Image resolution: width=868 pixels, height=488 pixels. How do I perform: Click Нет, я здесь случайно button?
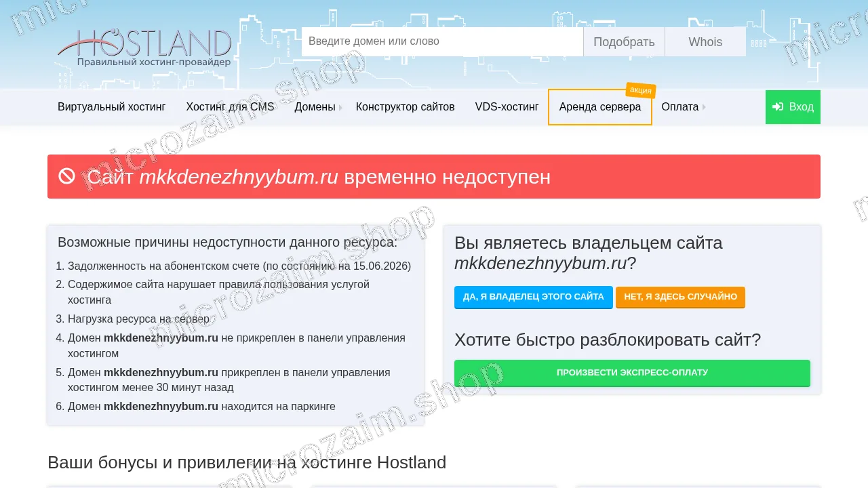[680, 297]
